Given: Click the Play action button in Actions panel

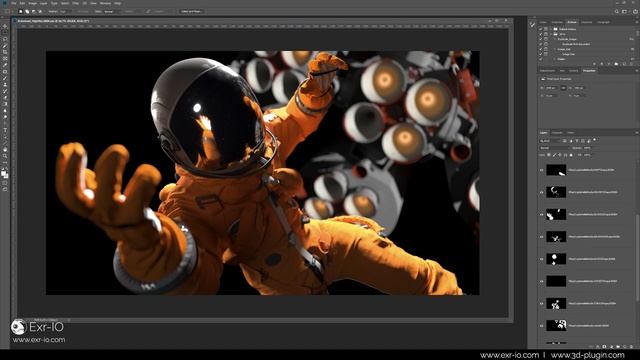Looking at the screenshot, I should coord(609,64).
